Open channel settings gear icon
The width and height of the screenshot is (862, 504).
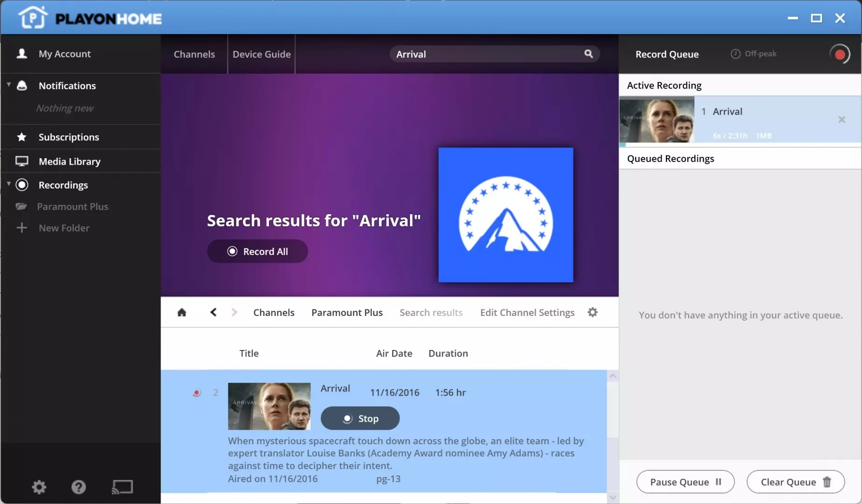tap(593, 312)
